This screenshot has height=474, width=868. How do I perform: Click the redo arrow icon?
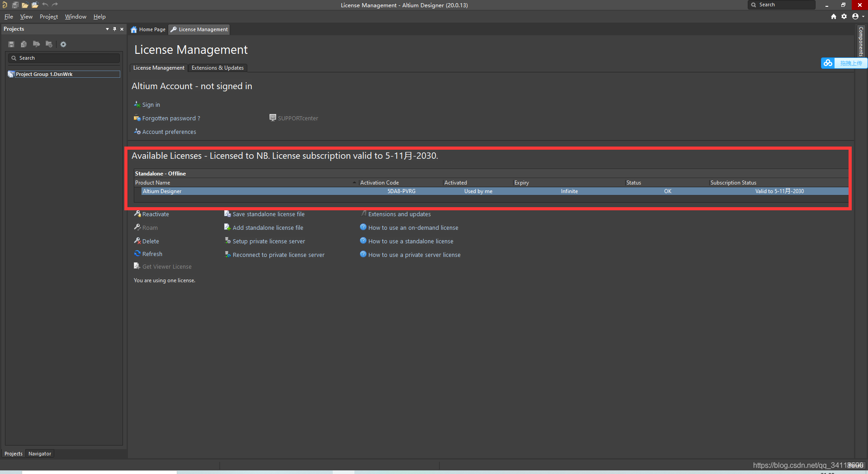click(55, 5)
